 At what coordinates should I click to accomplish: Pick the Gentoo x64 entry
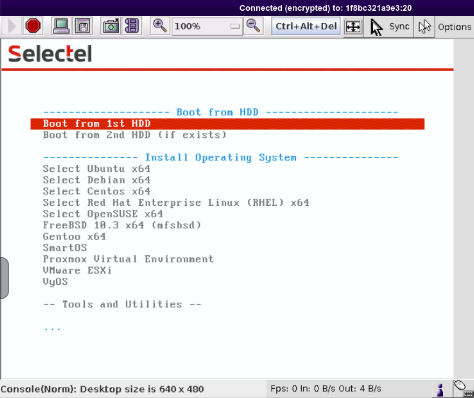74,237
